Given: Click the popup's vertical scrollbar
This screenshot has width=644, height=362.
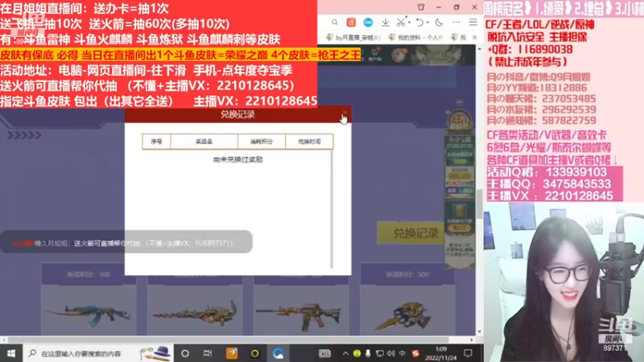Looking at the screenshot, I should [x=332, y=208].
